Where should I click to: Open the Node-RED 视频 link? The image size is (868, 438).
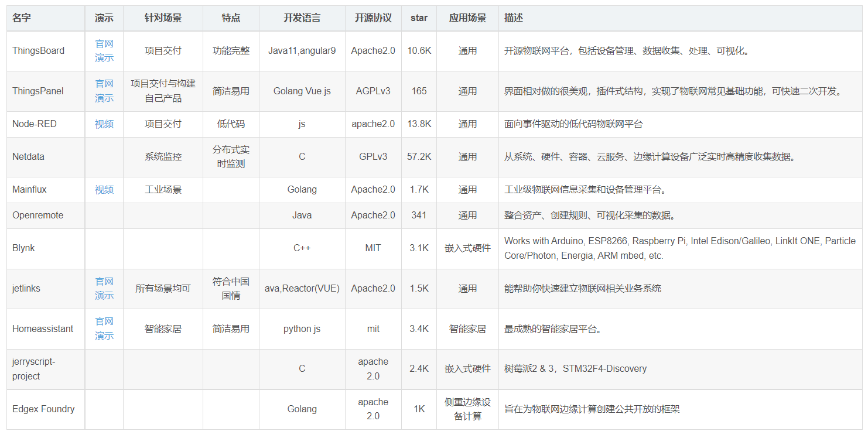104,124
